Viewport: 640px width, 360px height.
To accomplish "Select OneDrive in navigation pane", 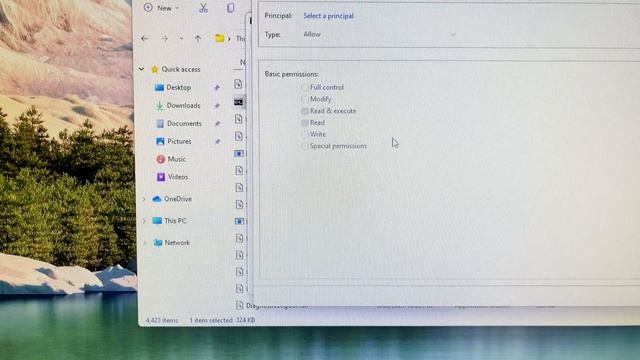I will click(x=178, y=199).
